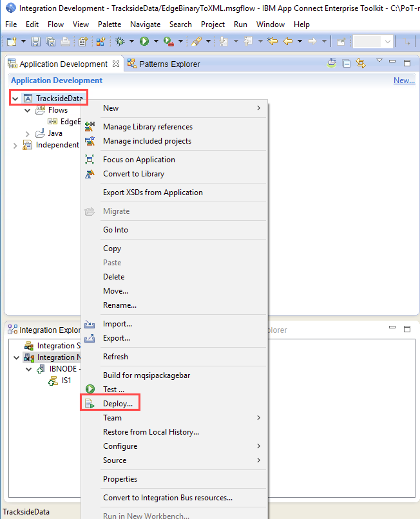Open the Flow menu

click(55, 24)
